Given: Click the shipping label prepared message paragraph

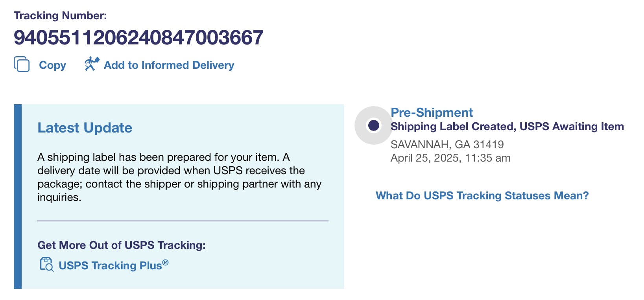Looking at the screenshot, I should tap(179, 177).
